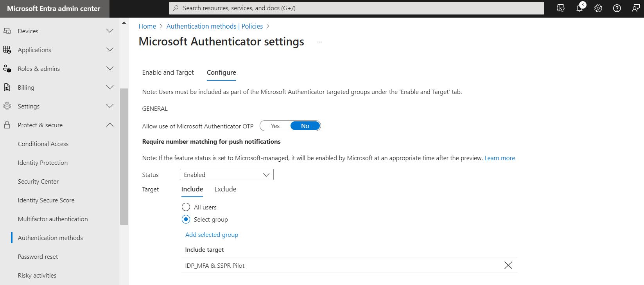Image resolution: width=644 pixels, height=285 pixels.
Task: Click the sidebar scroll up arrow
Action: 124,23
